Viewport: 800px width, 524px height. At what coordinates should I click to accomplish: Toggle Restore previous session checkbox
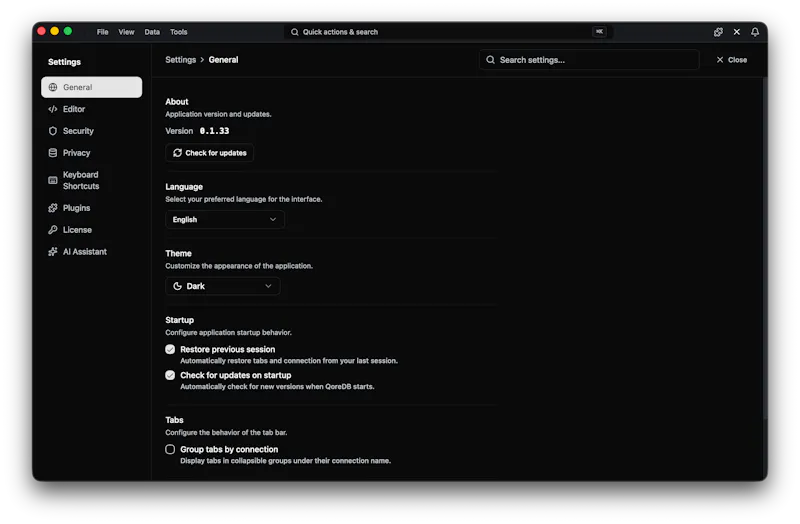pyautogui.click(x=170, y=350)
